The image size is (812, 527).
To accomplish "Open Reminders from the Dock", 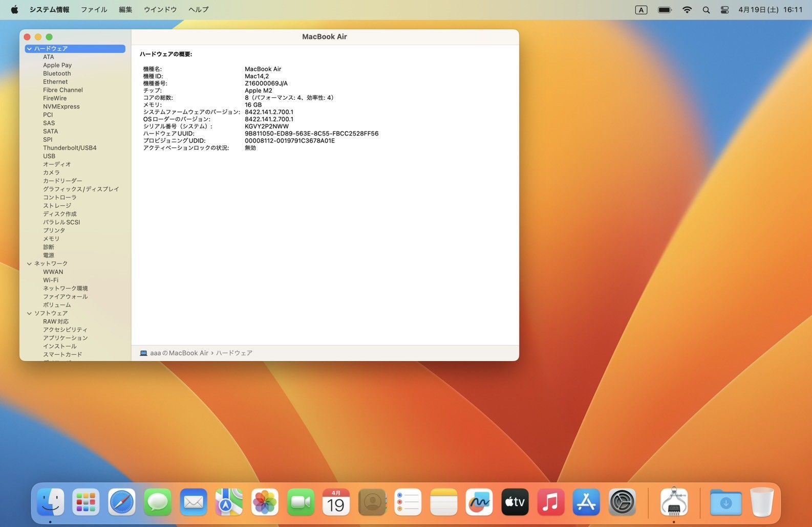I will pyautogui.click(x=408, y=502).
